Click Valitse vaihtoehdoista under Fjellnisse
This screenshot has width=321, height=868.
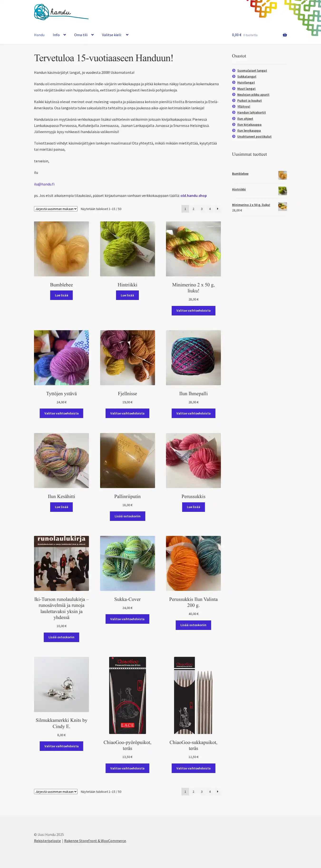tap(127, 414)
